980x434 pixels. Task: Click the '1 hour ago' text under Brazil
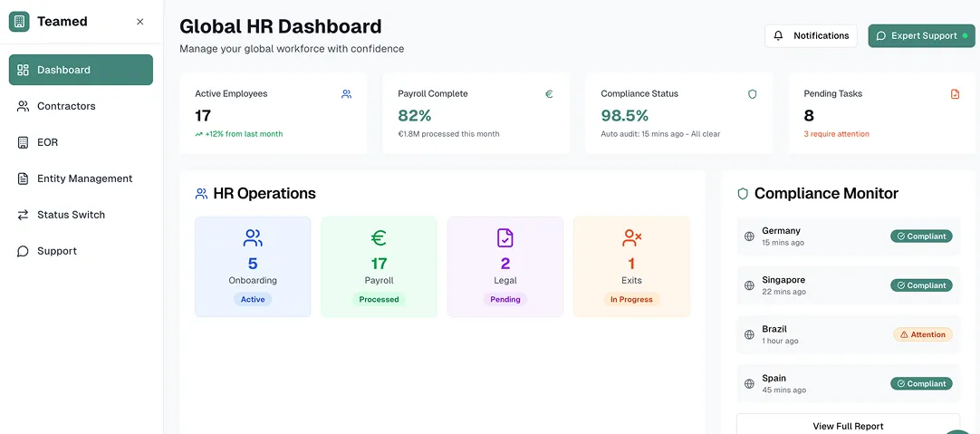tap(780, 342)
